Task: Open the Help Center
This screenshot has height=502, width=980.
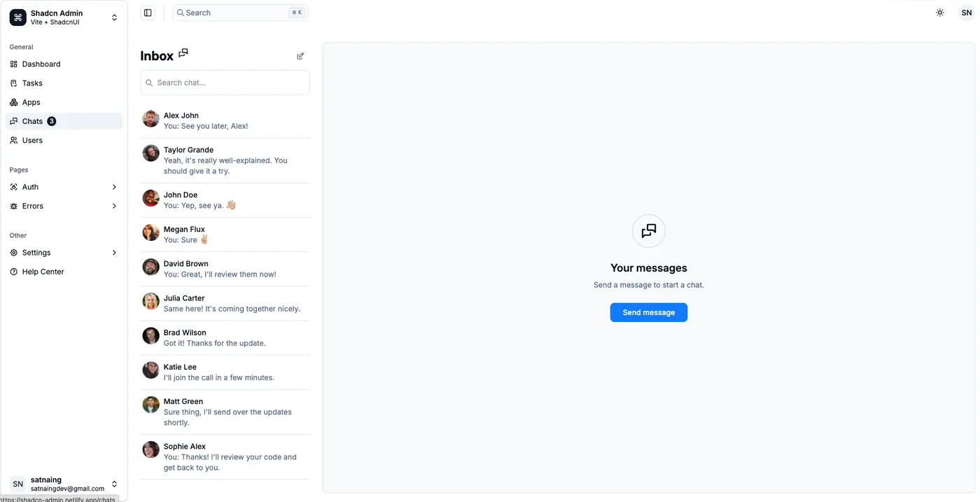Action: coord(64,272)
